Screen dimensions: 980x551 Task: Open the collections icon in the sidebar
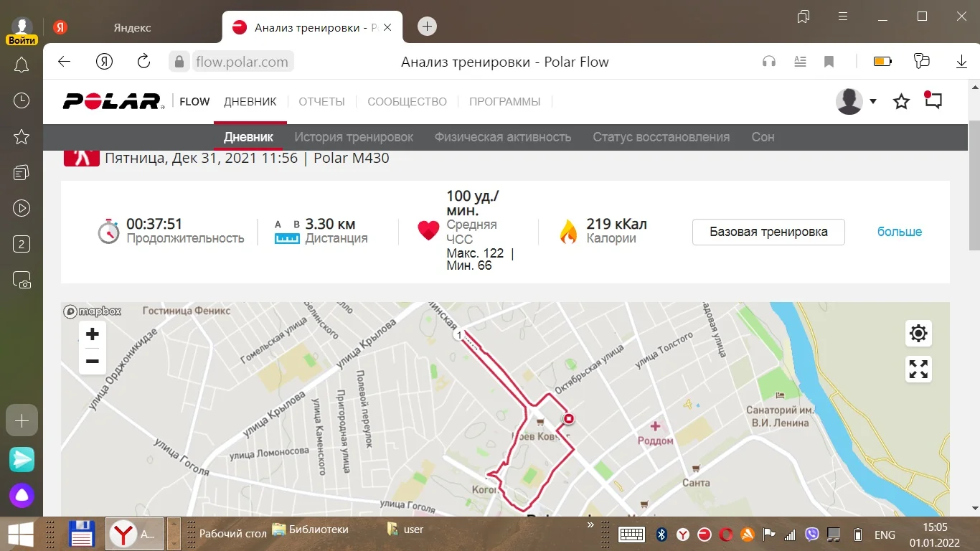click(x=22, y=173)
